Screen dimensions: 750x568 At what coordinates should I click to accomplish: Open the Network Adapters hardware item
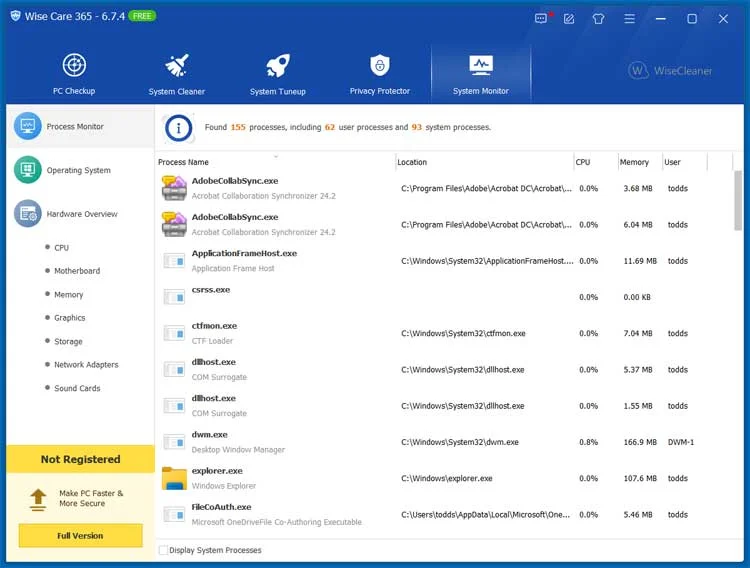click(86, 365)
